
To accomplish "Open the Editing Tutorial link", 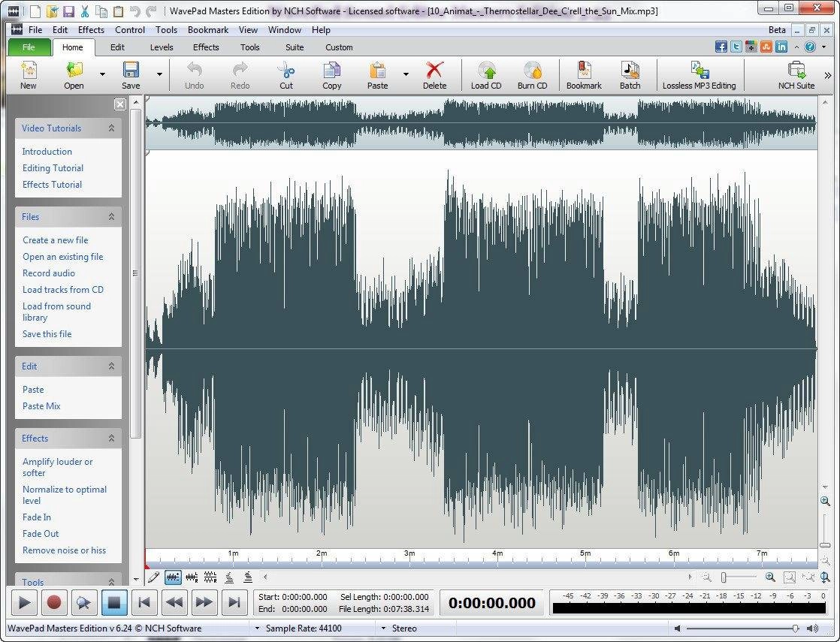I will coord(53,168).
